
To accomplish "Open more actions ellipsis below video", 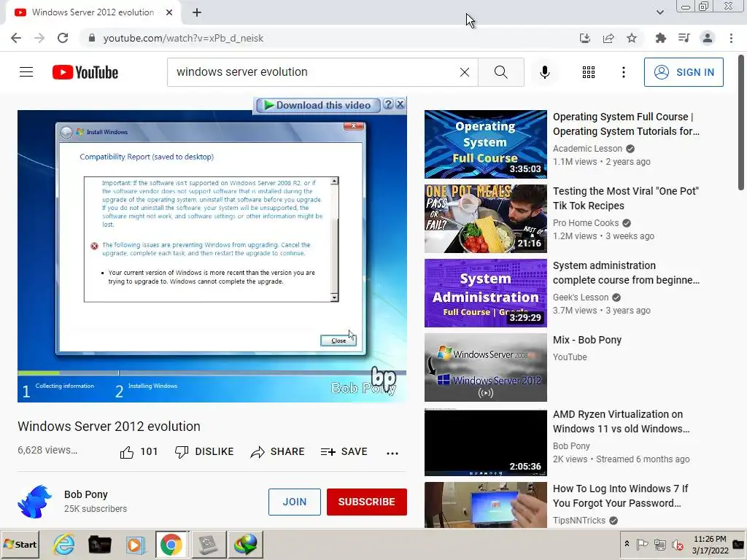I will [x=392, y=453].
